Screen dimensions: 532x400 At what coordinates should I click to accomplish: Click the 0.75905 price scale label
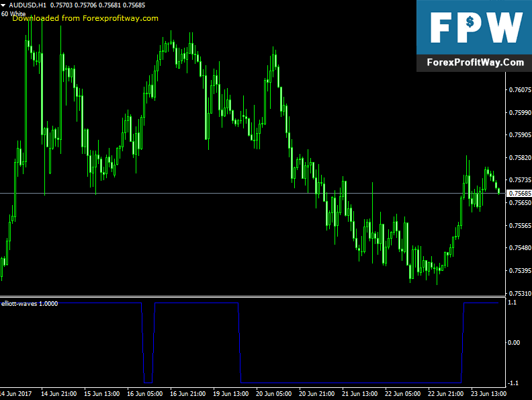point(520,135)
